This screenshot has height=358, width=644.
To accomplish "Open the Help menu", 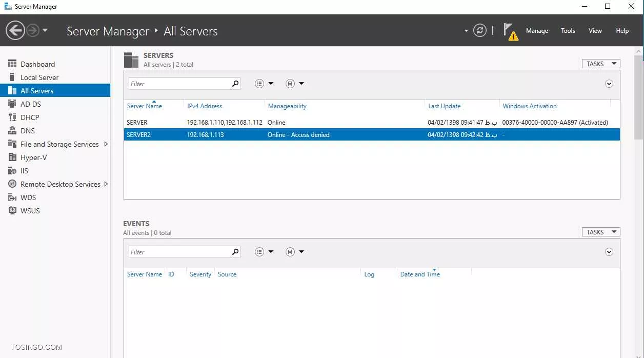I will [x=622, y=31].
